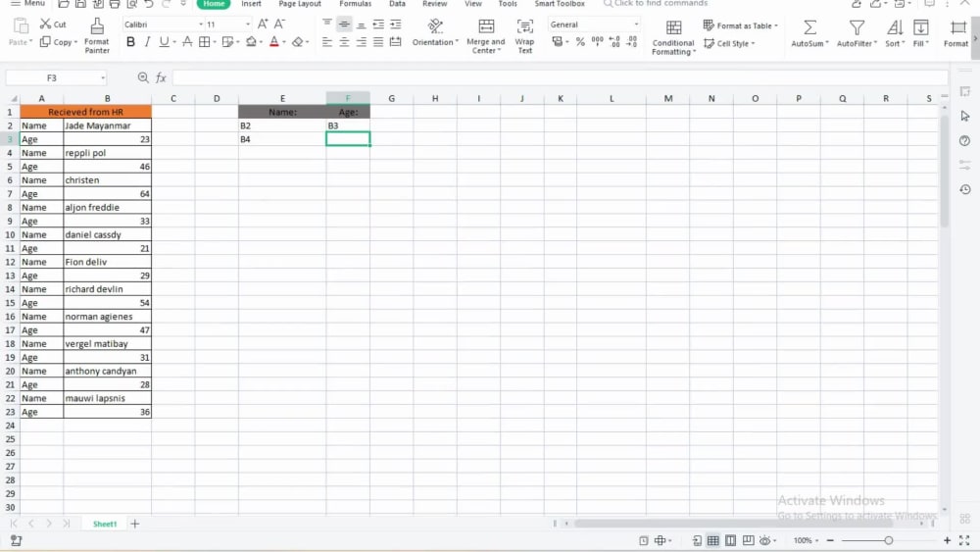Open the Orientation options

(x=435, y=33)
